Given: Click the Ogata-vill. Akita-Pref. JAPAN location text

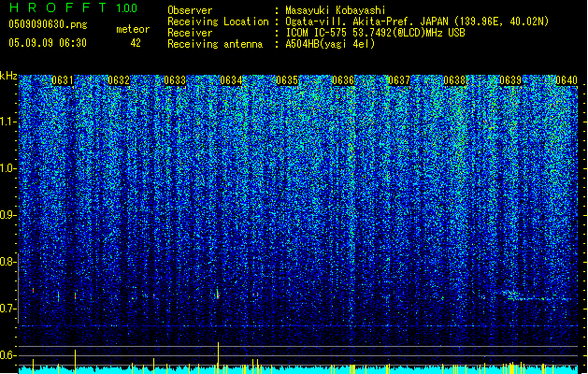Looking at the screenshot, I should 417,22.
